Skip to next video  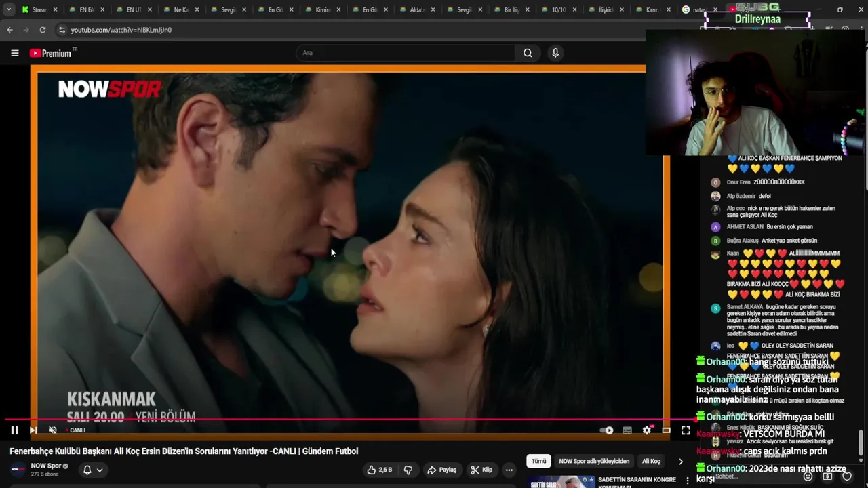coord(33,430)
